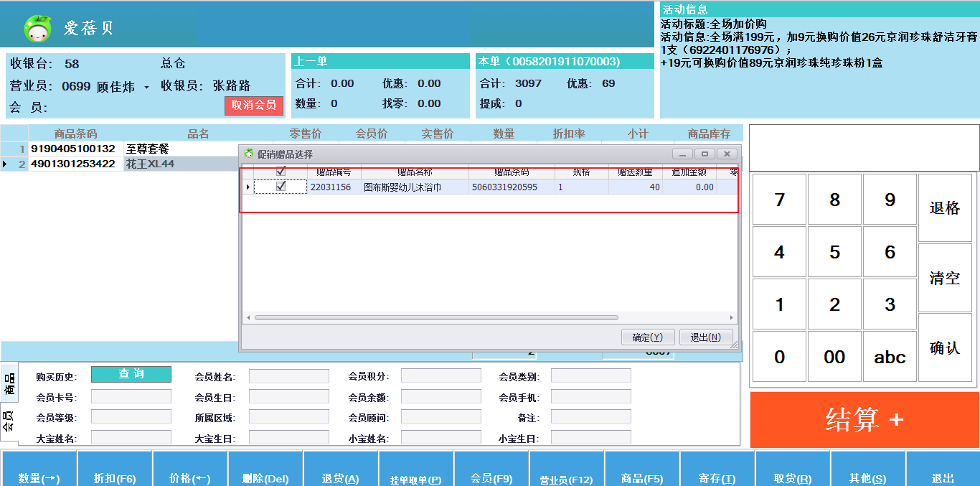Click the 会员手机 field

(591, 396)
